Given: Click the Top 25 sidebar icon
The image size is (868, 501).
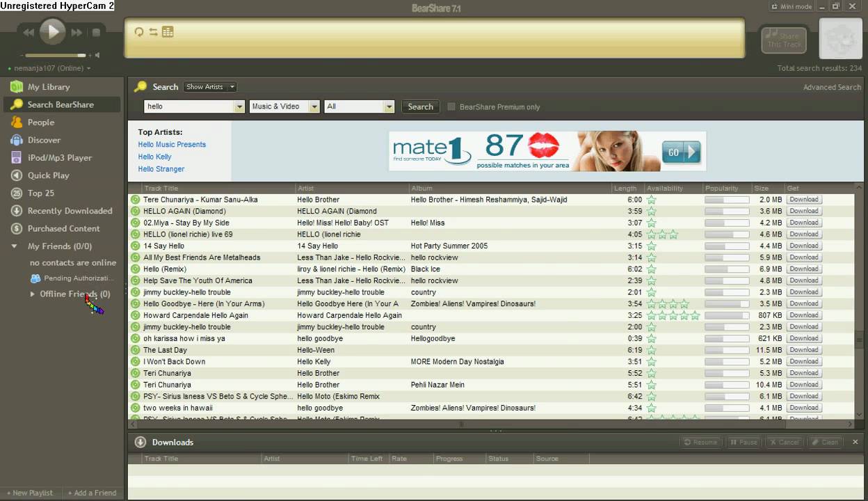Looking at the screenshot, I should pyautogui.click(x=16, y=193).
